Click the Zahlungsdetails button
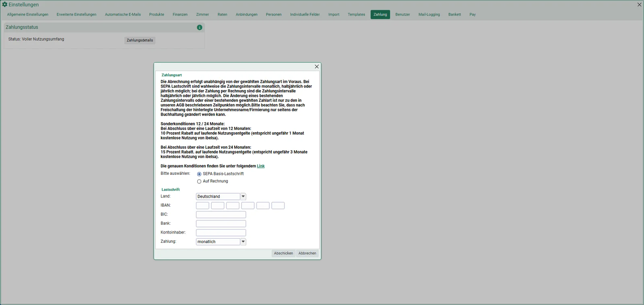 click(x=140, y=40)
